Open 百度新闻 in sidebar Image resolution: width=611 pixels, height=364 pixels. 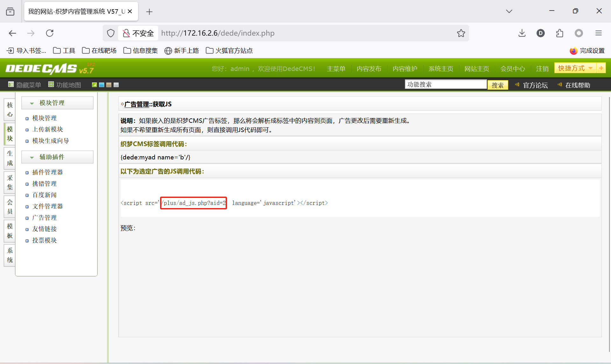[x=45, y=195]
